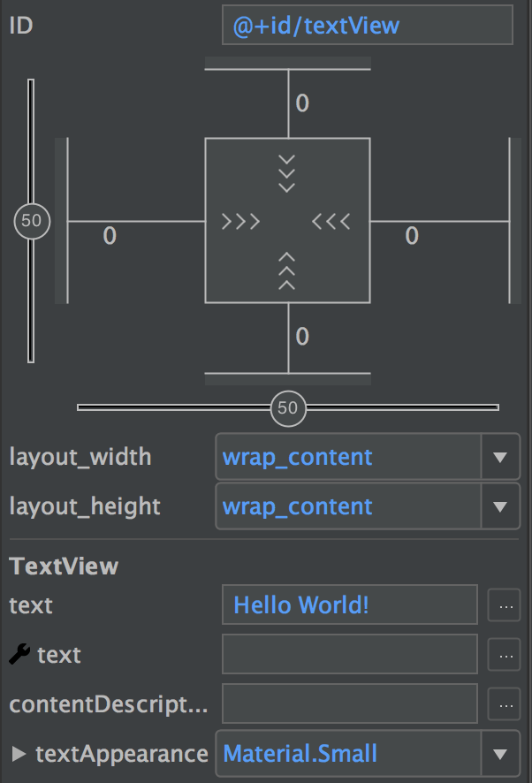Click the top margin value 0

click(x=302, y=103)
